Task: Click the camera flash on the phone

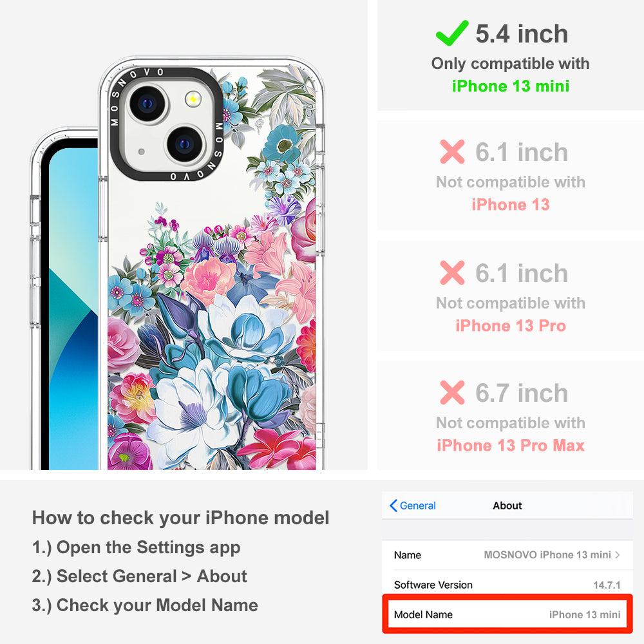Action: click(193, 99)
